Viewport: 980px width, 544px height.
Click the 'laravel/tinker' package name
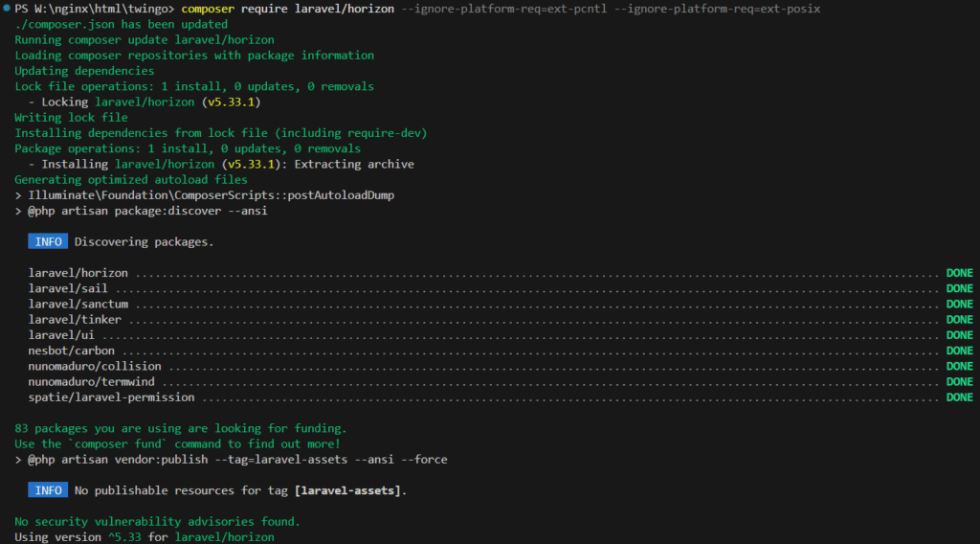click(x=75, y=320)
